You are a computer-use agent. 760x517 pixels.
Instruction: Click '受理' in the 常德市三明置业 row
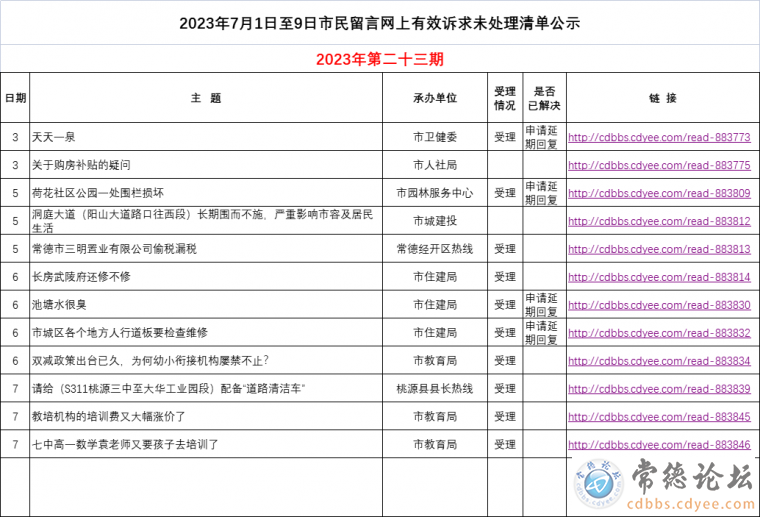(505, 249)
